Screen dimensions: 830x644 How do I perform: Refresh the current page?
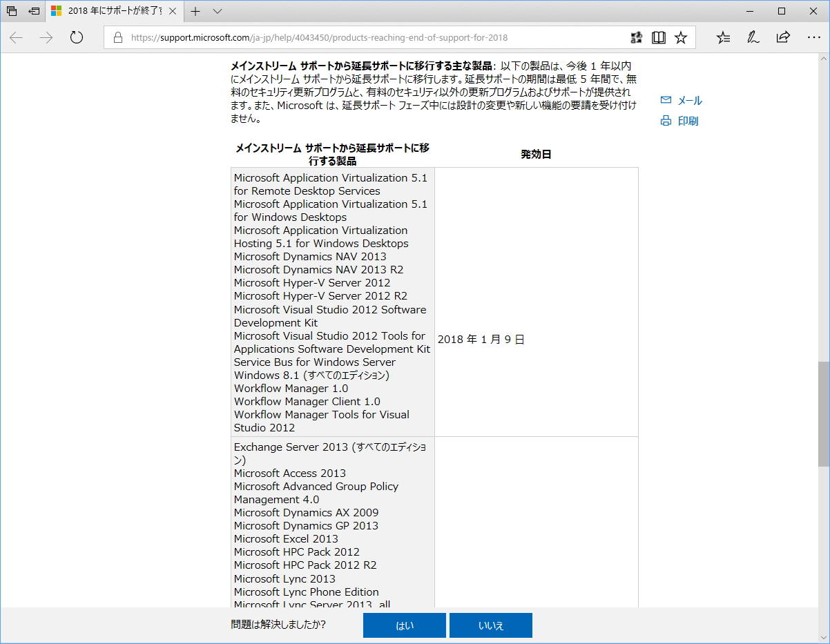76,38
